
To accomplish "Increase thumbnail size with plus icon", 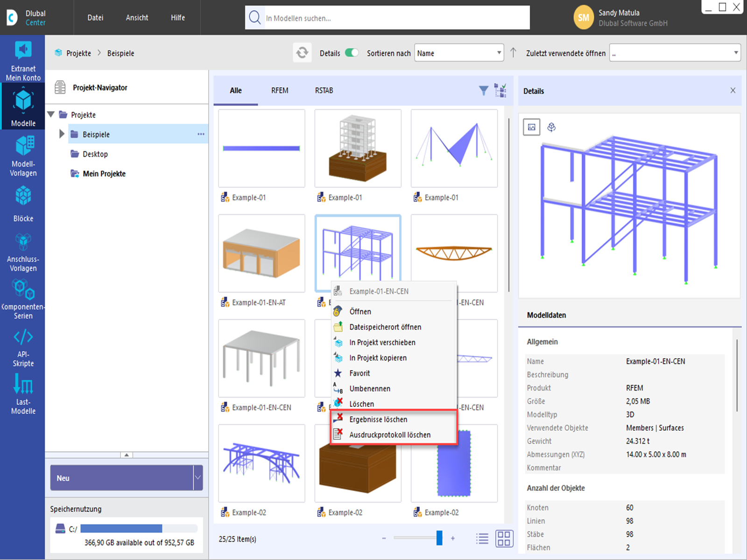I will coord(452,539).
